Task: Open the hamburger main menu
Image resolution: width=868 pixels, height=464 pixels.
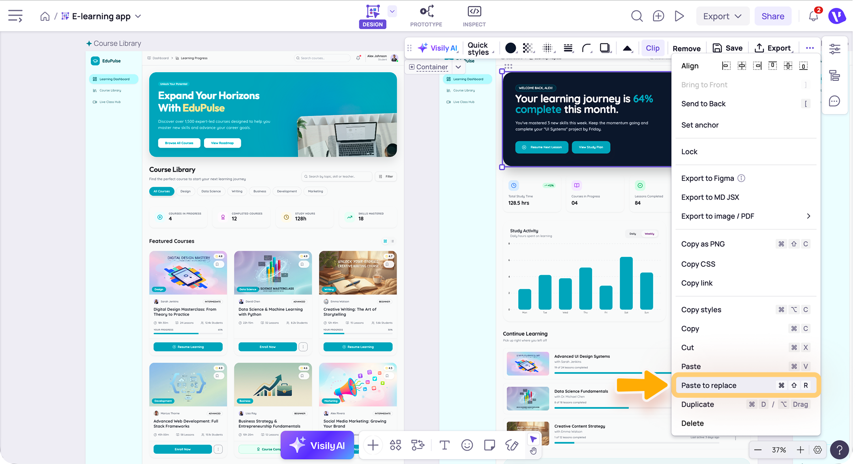Action: (15, 16)
